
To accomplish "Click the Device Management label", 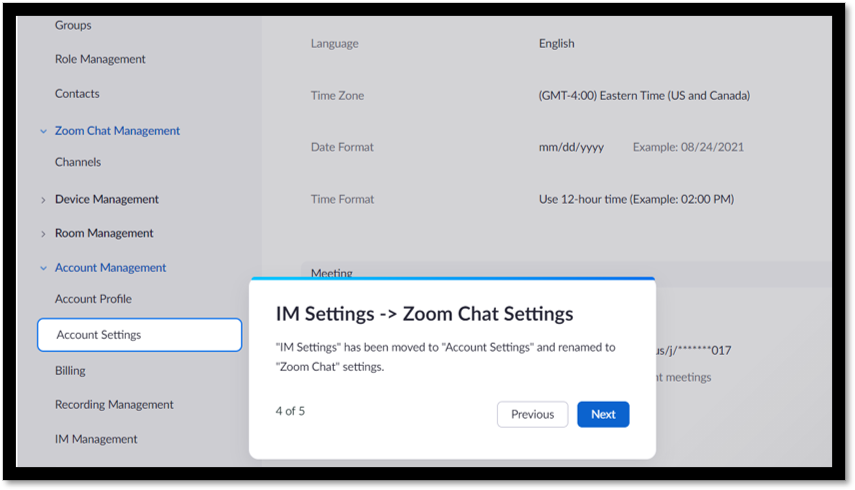I will click(x=106, y=199).
